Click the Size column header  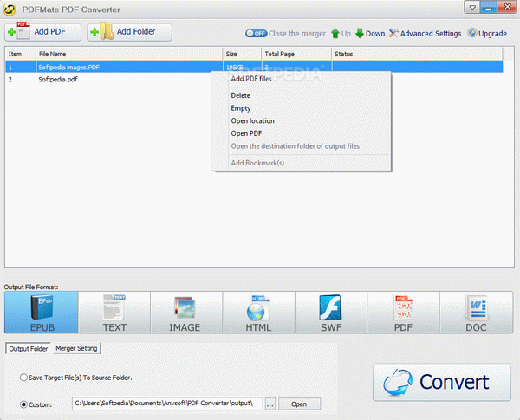(242, 54)
